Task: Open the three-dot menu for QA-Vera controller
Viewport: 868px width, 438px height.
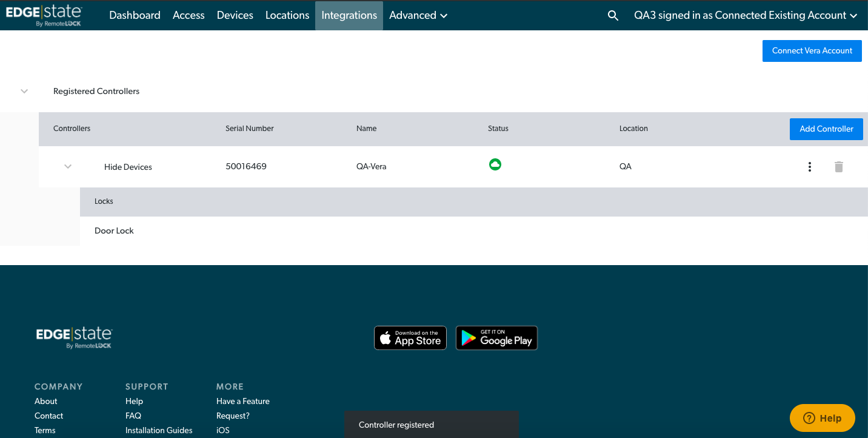Action: click(809, 166)
